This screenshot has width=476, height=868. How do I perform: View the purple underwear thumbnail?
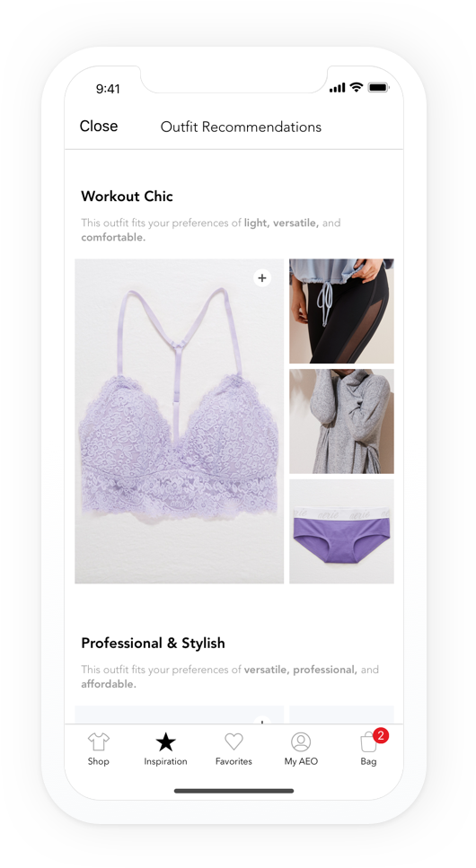tap(341, 531)
